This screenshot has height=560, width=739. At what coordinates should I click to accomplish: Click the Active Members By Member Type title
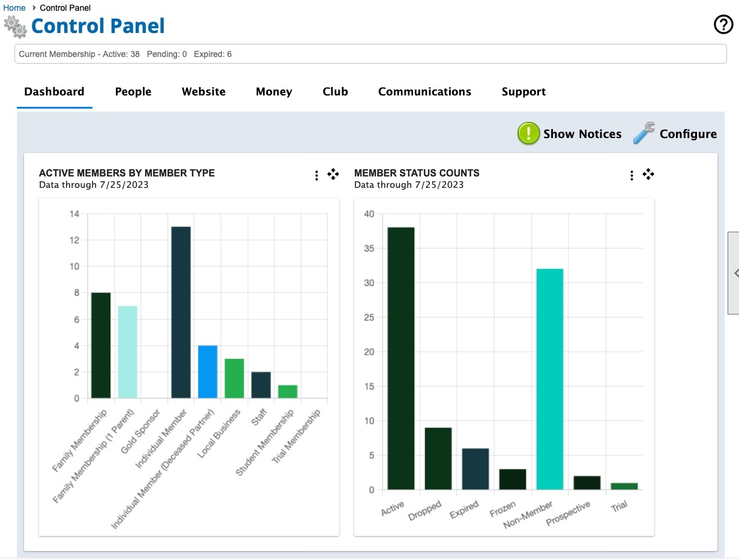tap(127, 173)
